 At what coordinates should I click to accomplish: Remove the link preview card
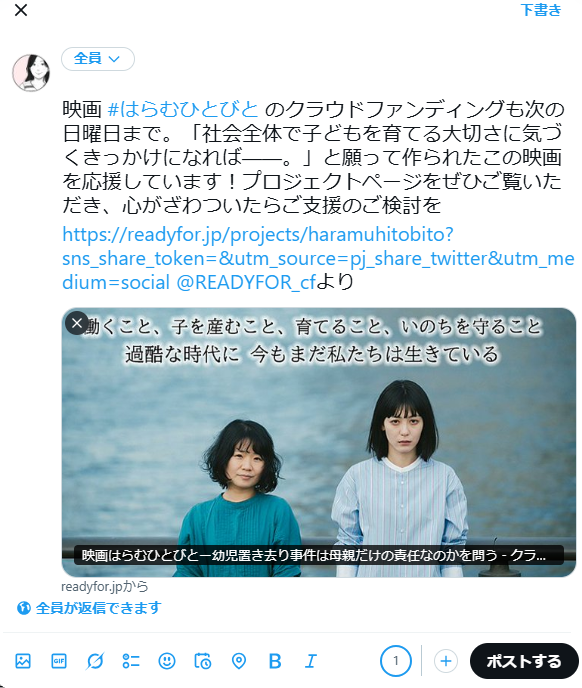[77, 323]
